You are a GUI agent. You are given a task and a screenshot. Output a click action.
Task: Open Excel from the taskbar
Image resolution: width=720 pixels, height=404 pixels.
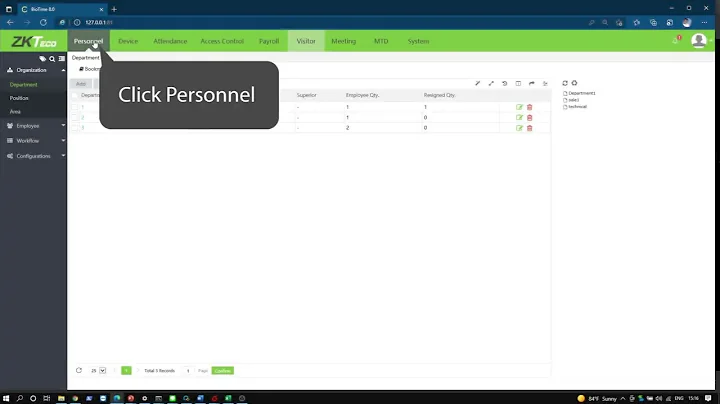pyautogui.click(x=228, y=398)
